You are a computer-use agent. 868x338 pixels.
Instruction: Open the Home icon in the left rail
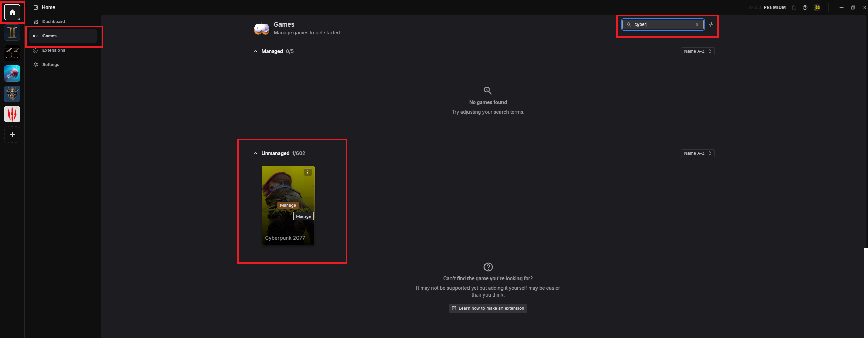coord(12,12)
